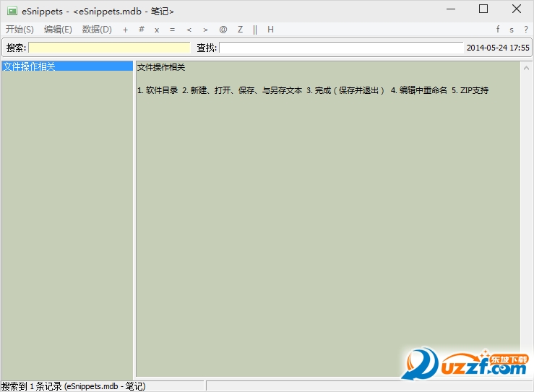Maximize the eSnippets window
The image size is (534, 392).
pyautogui.click(x=483, y=9)
